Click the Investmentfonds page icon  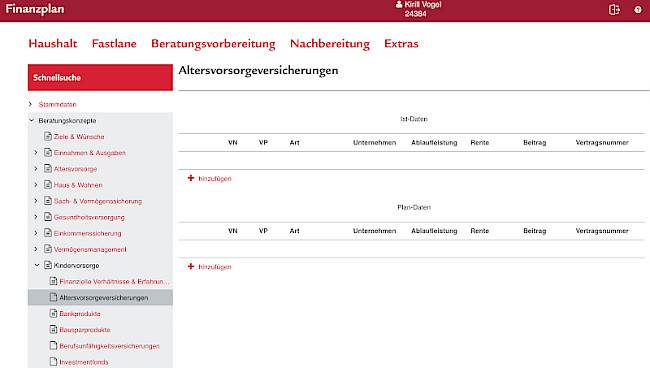click(53, 361)
